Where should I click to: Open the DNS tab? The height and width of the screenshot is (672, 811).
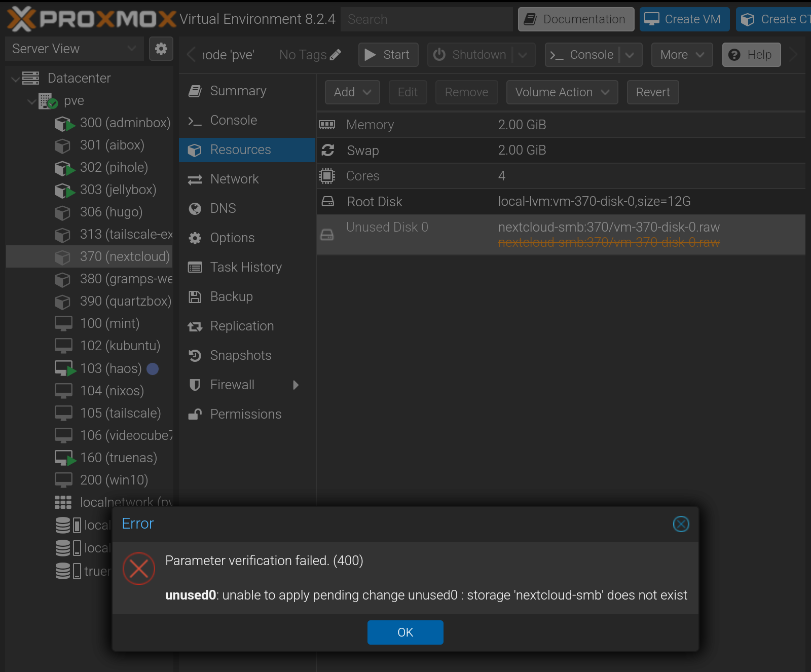(x=247, y=209)
